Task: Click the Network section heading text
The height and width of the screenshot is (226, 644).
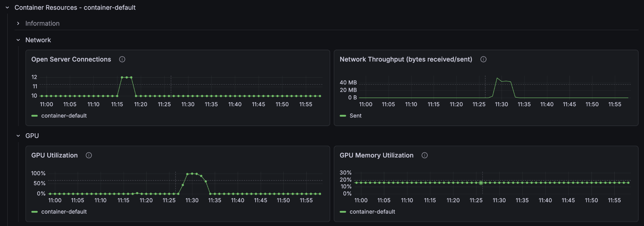Action: click(x=38, y=40)
